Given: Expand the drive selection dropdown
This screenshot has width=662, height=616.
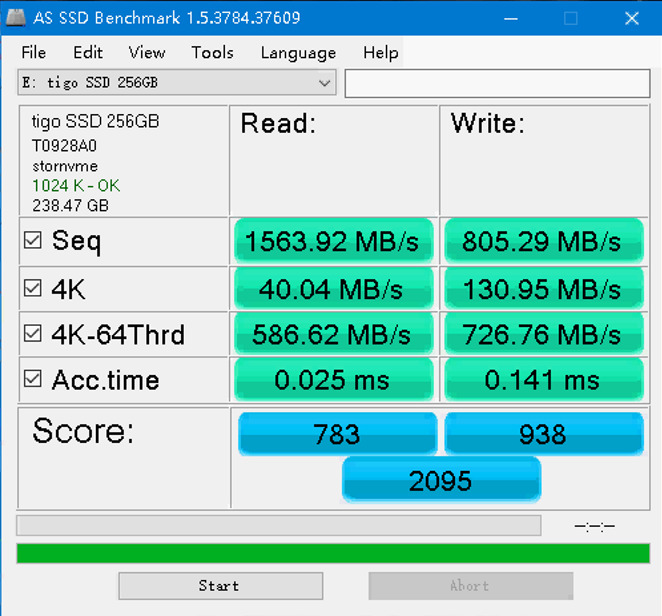Looking at the screenshot, I should pos(324,83).
